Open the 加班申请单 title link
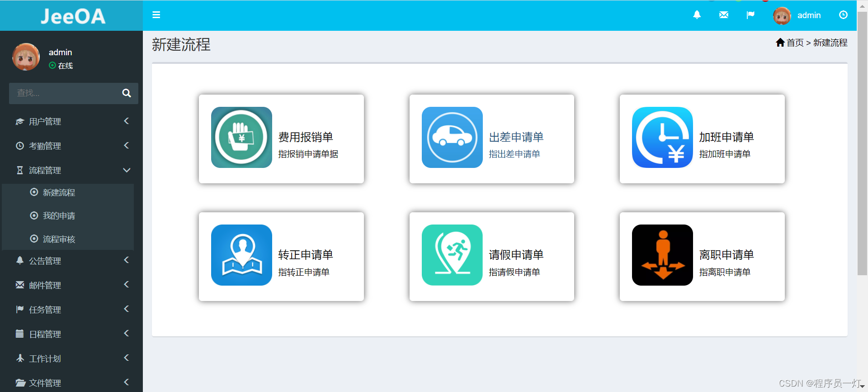This screenshot has height=392, width=868. tap(726, 137)
